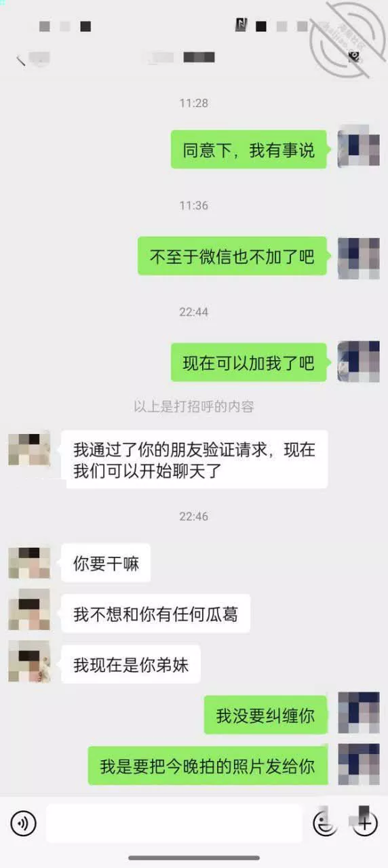Tap the message "我是要把今晚拍的照片发给你"
The height and width of the screenshot is (868, 388).
pos(208,766)
